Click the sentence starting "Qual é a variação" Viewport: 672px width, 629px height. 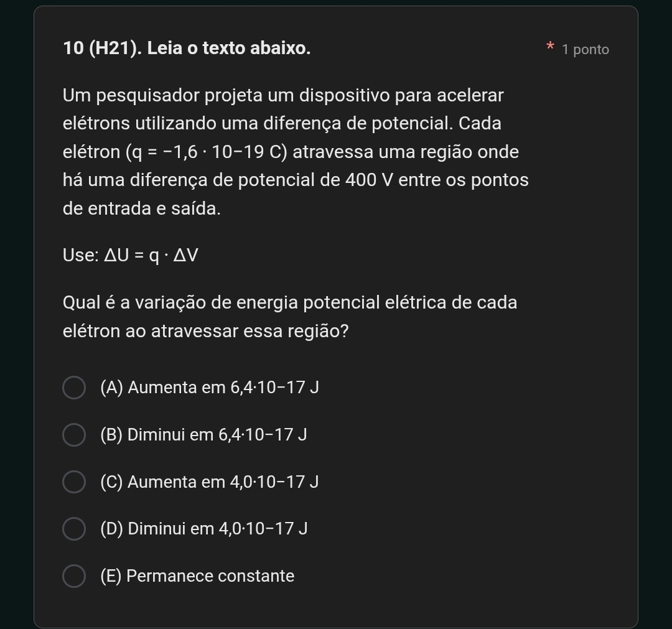coord(290,317)
